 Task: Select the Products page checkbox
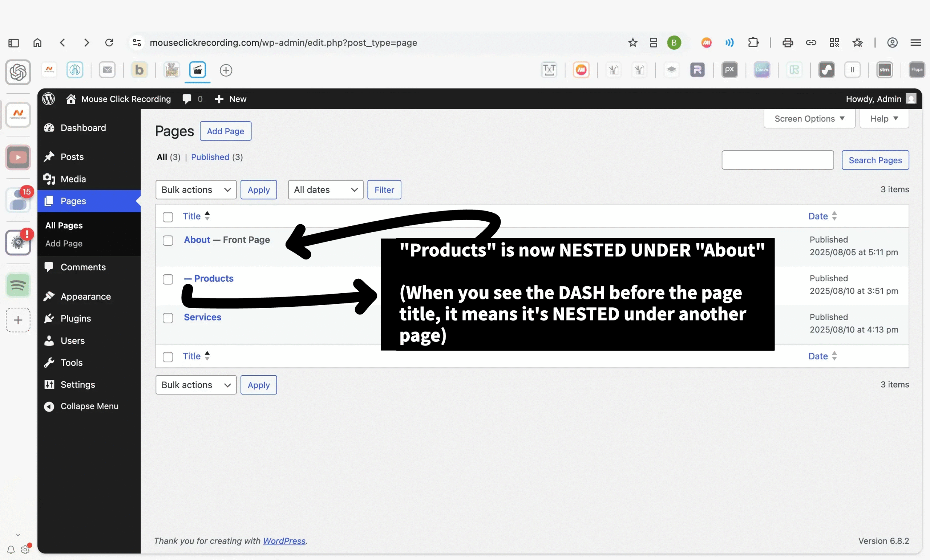pyautogui.click(x=167, y=279)
